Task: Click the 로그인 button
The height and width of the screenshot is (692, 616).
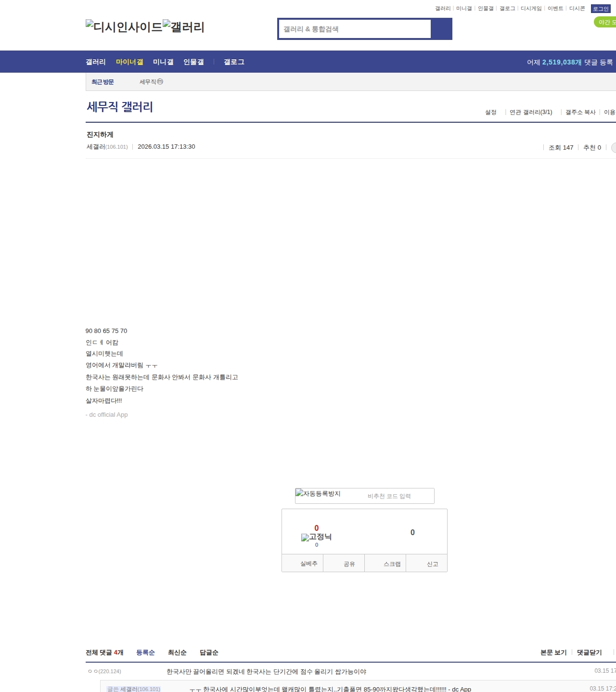Action: click(x=600, y=9)
